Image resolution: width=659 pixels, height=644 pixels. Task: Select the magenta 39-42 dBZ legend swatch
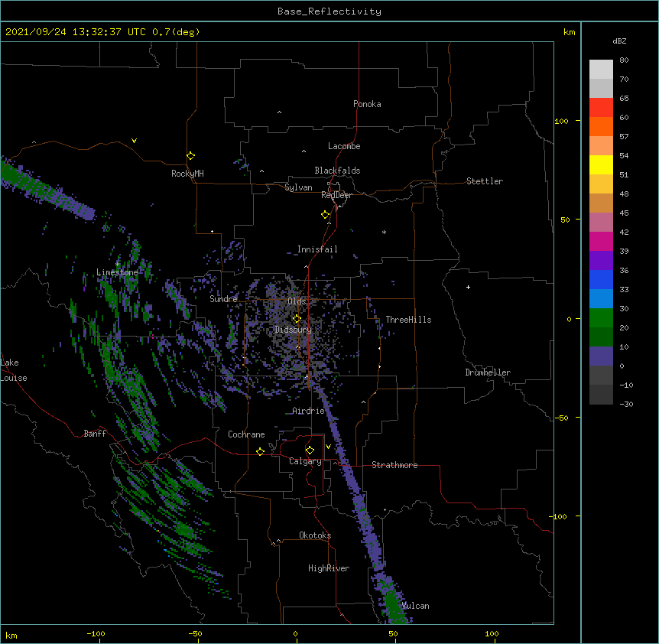click(x=601, y=241)
